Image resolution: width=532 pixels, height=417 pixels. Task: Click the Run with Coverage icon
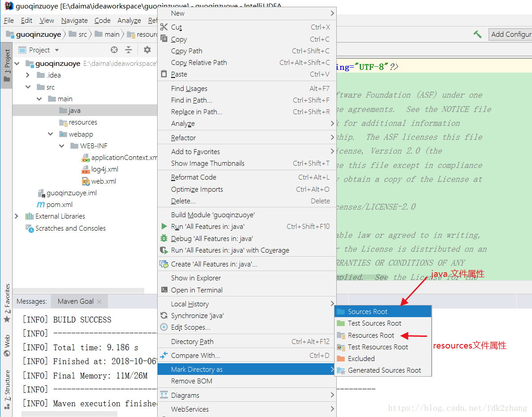point(164,250)
